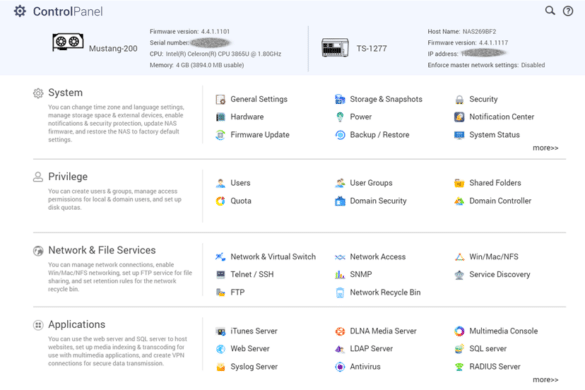Click the help question mark icon

[x=568, y=11]
